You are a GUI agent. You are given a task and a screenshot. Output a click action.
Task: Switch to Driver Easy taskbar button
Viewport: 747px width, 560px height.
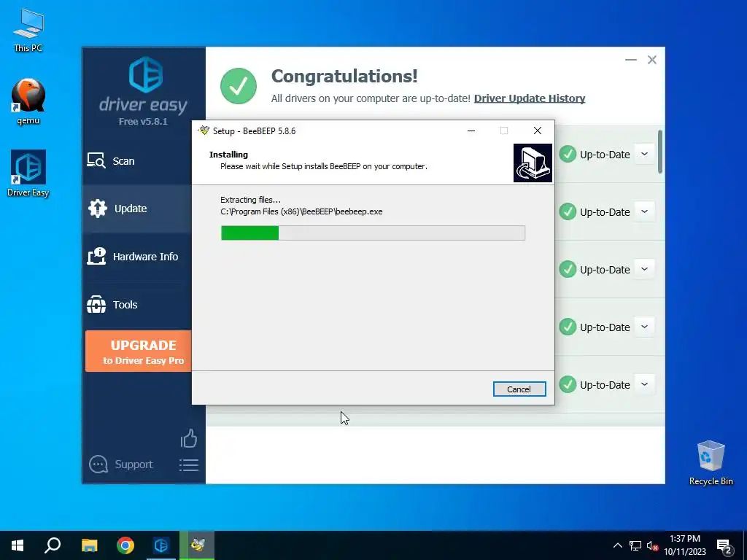click(x=161, y=545)
